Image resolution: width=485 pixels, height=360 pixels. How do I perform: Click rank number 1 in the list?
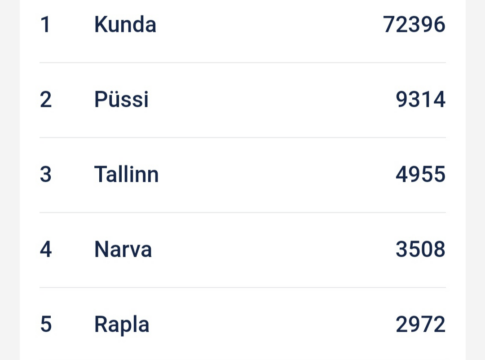click(x=45, y=25)
